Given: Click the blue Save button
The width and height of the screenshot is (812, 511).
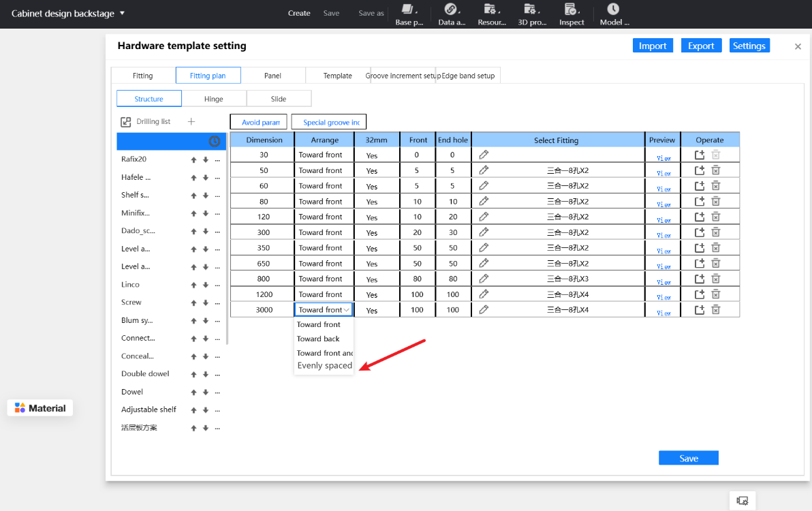Looking at the screenshot, I should coord(688,458).
